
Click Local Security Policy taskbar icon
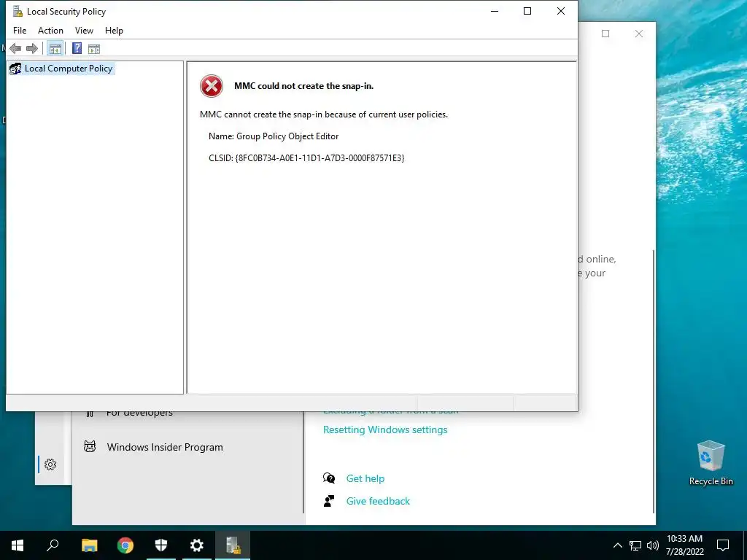[x=233, y=545]
